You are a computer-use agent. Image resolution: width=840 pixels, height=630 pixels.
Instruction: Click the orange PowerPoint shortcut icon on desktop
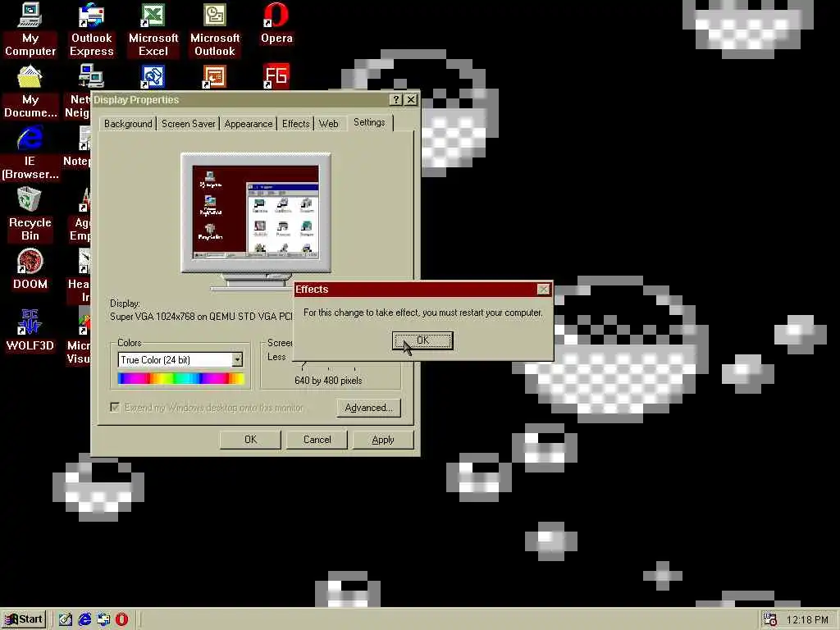coord(214,76)
